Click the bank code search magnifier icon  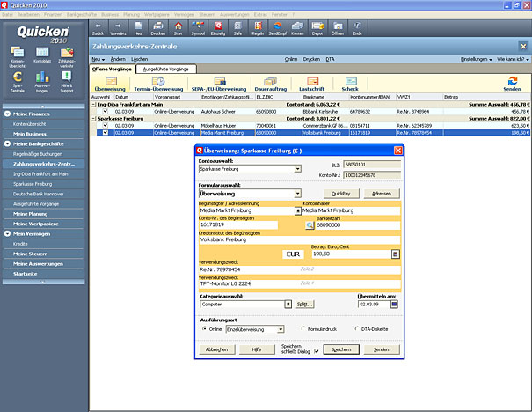309,225
